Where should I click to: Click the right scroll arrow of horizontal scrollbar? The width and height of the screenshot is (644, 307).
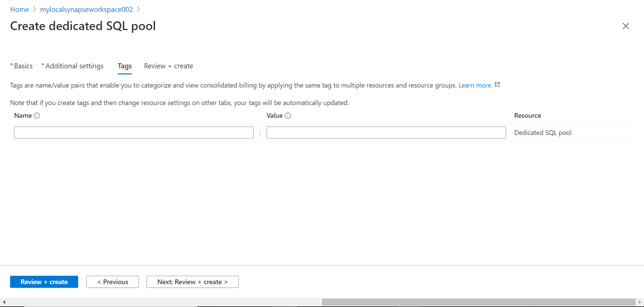pos(640,302)
